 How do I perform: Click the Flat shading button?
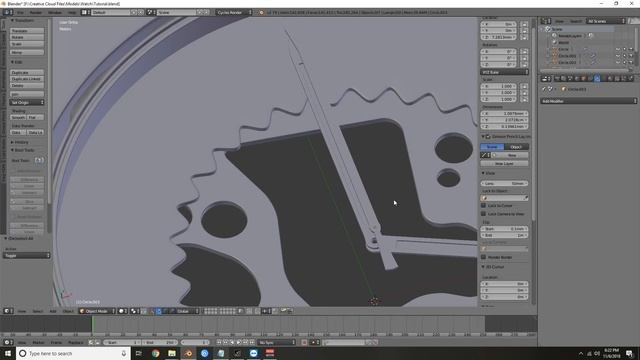coord(36,118)
